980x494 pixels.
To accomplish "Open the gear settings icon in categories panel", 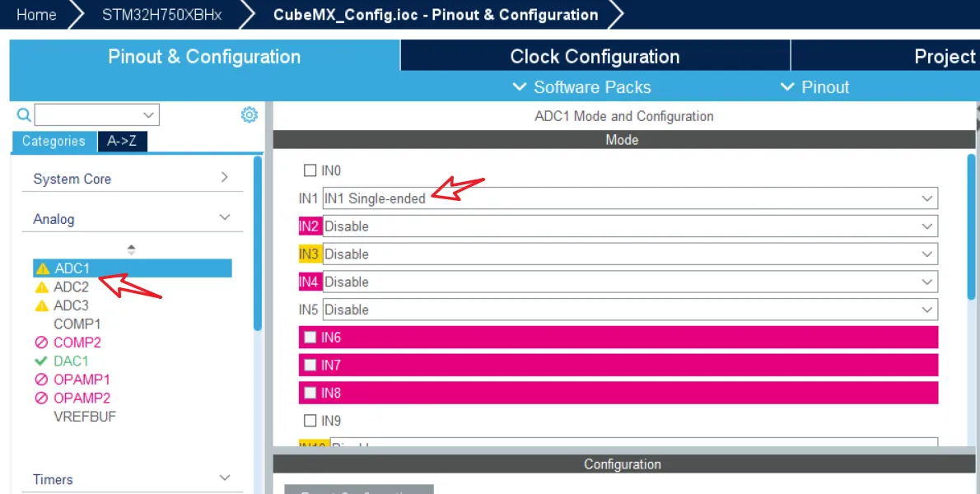I will pyautogui.click(x=250, y=115).
